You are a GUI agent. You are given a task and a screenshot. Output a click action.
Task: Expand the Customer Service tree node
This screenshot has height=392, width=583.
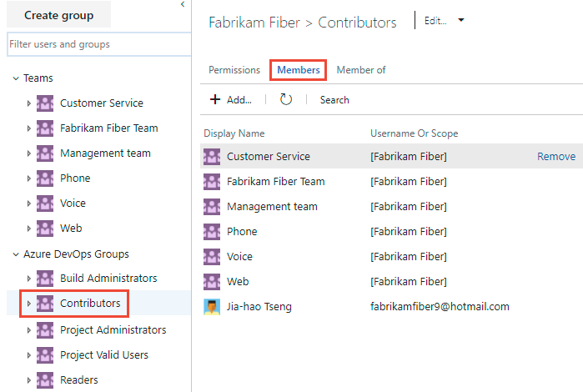point(28,103)
